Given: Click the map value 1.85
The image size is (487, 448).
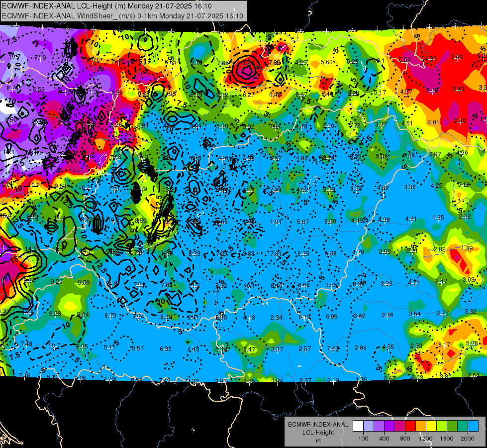Looking at the screenshot, I should (438, 218).
